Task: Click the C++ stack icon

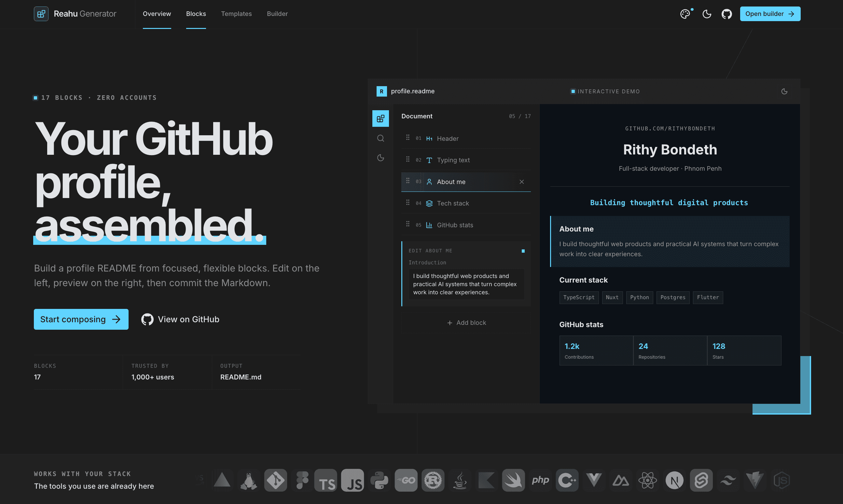Action: (x=567, y=480)
